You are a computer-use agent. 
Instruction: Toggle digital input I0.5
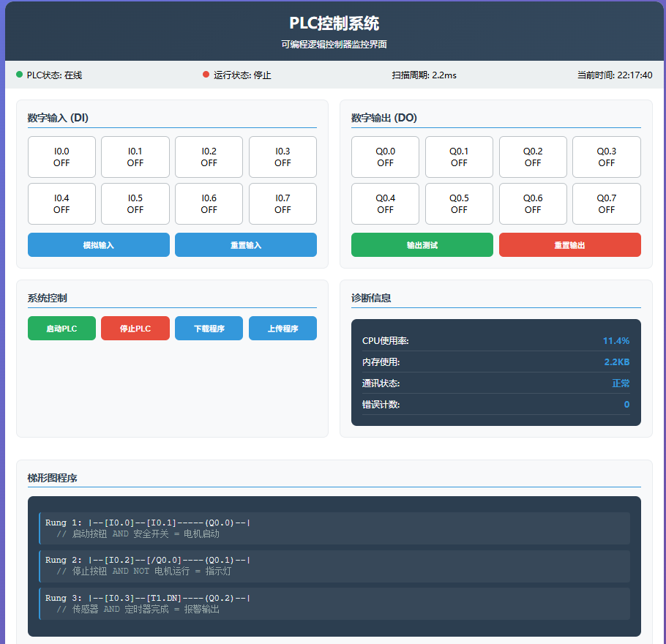point(135,203)
